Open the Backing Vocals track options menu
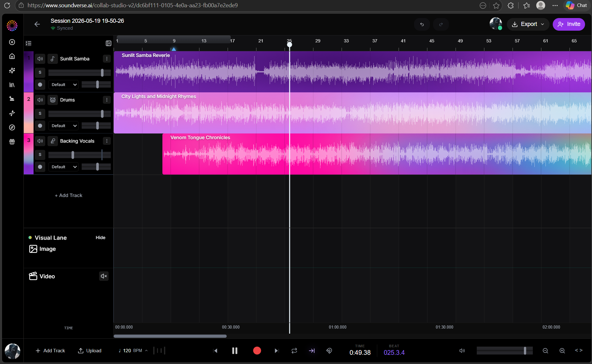 [x=107, y=141]
